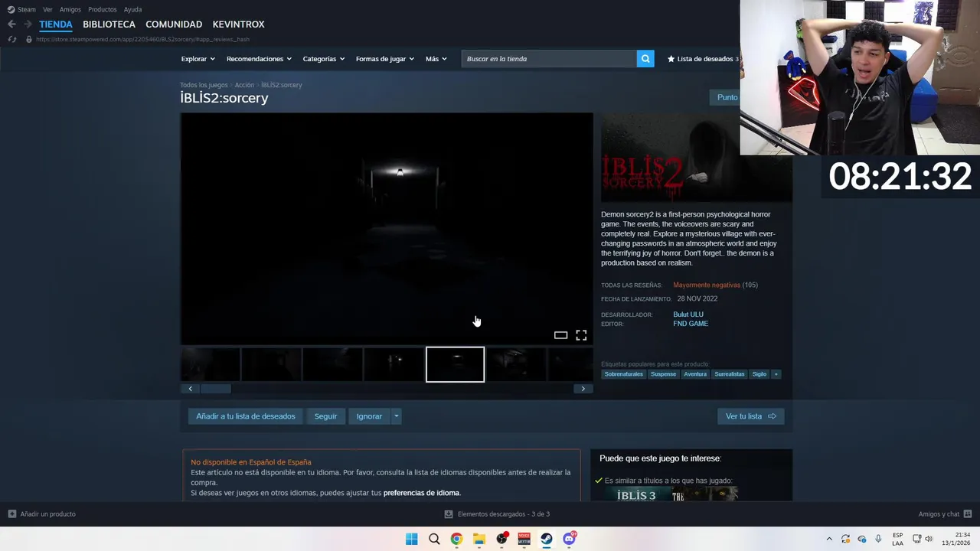Viewport: 980px width, 551px height.
Task: Open the arrow dropdown next to Ignorar
Action: [x=396, y=416]
